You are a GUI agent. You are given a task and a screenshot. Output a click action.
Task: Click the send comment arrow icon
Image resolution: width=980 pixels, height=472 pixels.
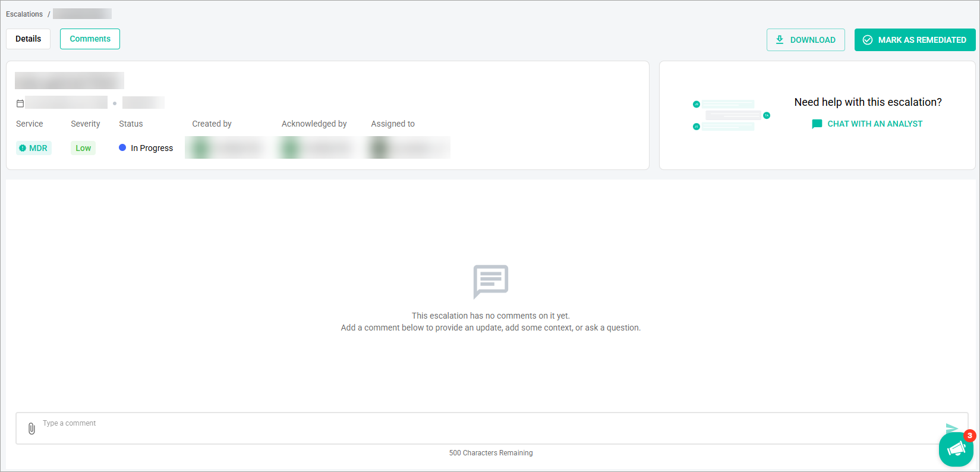tap(951, 428)
